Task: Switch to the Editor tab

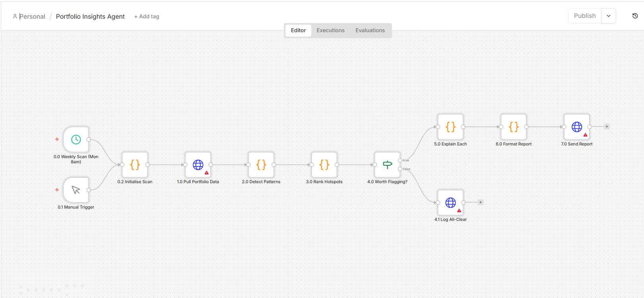Action: pyautogui.click(x=298, y=30)
